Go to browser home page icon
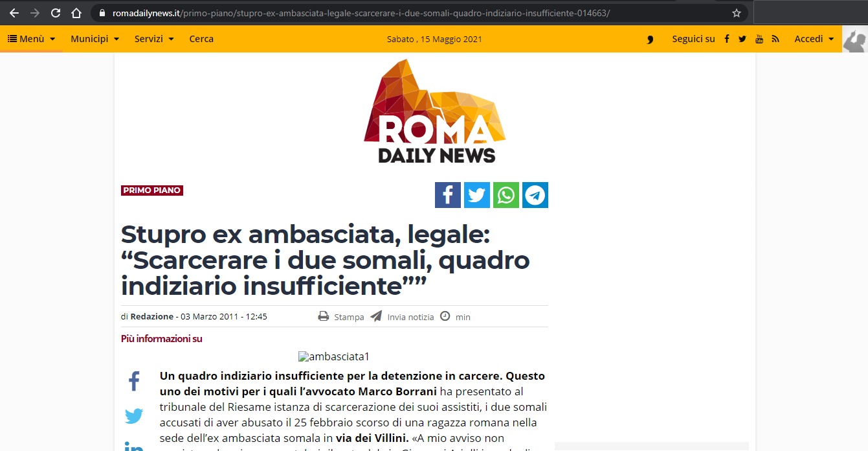This screenshot has height=451, width=868. click(x=76, y=13)
